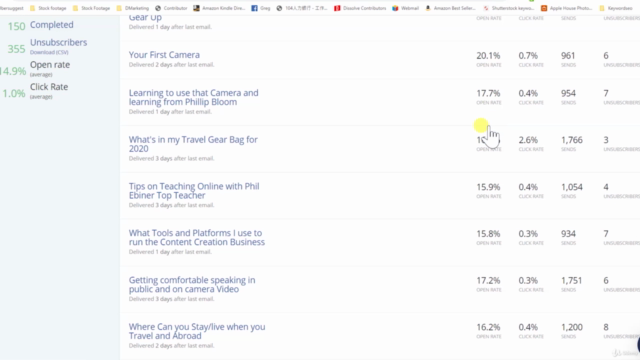Click the 4 unsubscribers value
This screenshot has width=640, height=360.
pos(606,187)
